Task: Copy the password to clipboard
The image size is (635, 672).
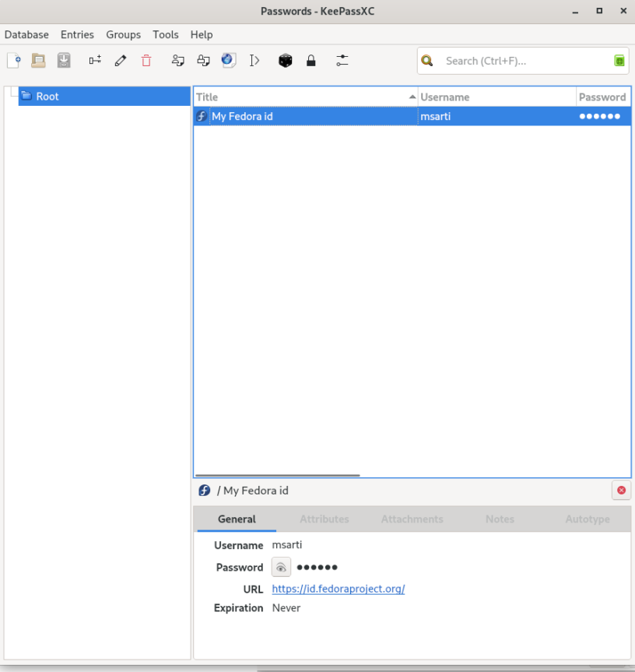Action: [x=202, y=61]
